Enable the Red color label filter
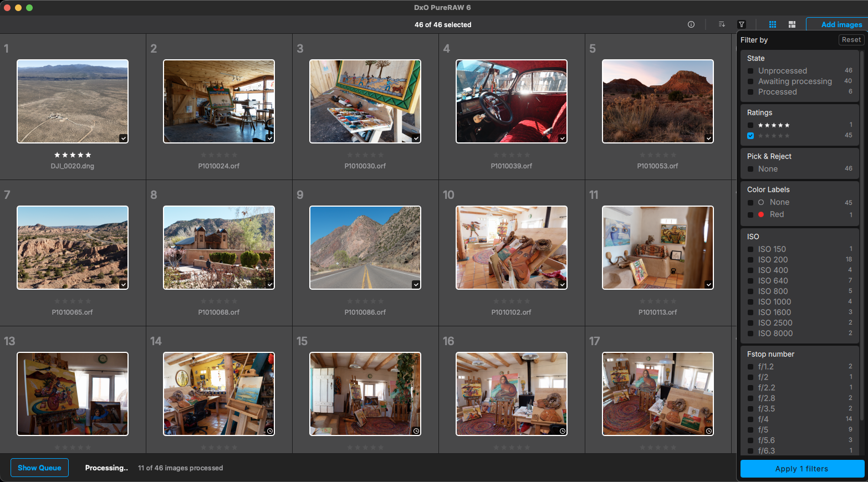Viewport: 868px width, 482px height. tap(750, 214)
